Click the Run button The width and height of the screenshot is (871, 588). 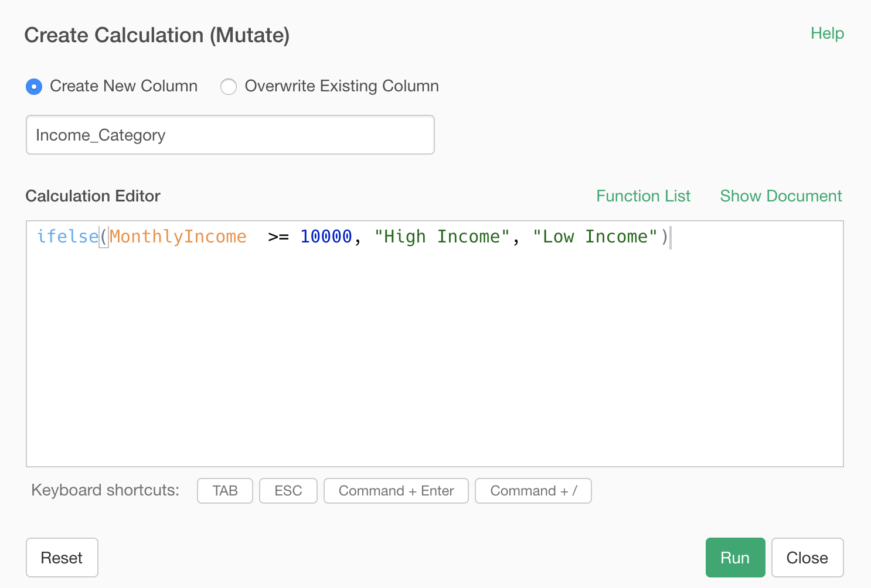(x=735, y=557)
